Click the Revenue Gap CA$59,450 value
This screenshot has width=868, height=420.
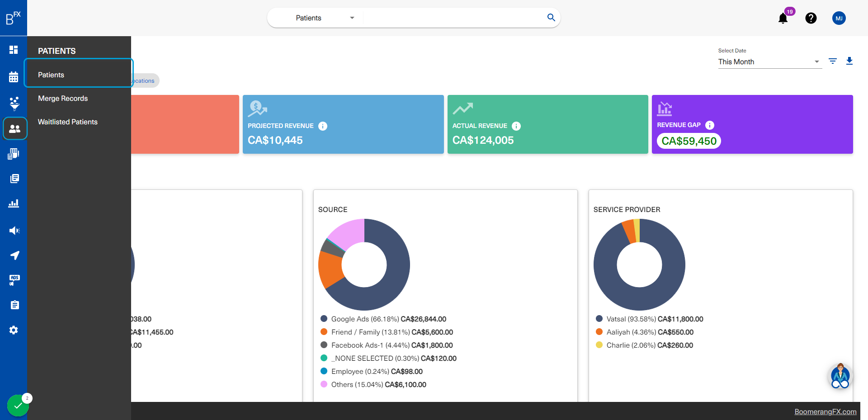click(689, 141)
